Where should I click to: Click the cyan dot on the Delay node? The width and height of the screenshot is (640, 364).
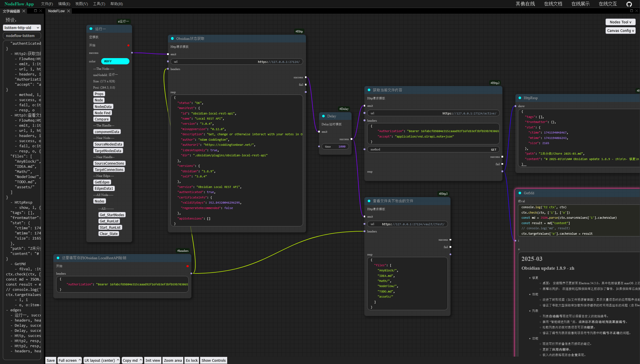(x=323, y=116)
